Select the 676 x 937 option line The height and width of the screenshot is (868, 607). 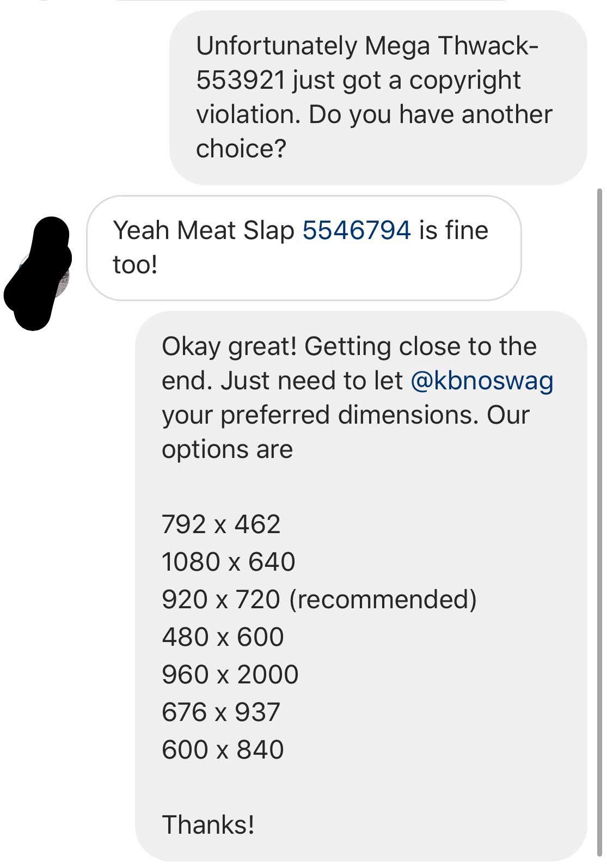(x=221, y=712)
